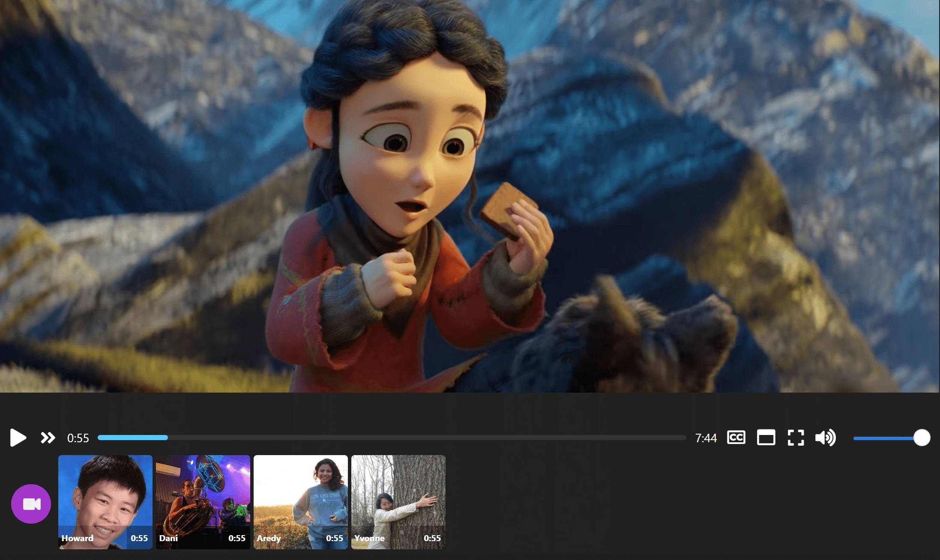Click the volume slider handle

(x=922, y=438)
